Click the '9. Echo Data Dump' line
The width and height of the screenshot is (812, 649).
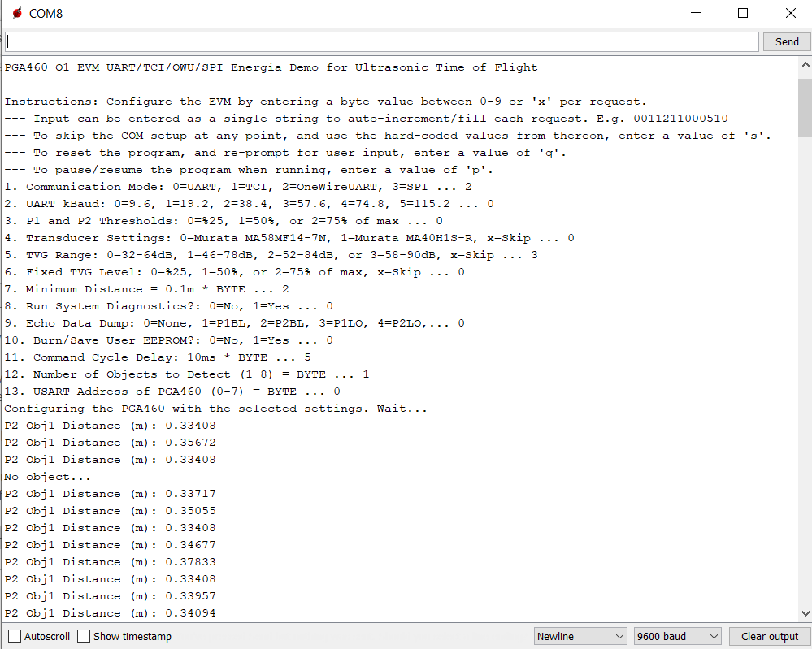point(235,323)
